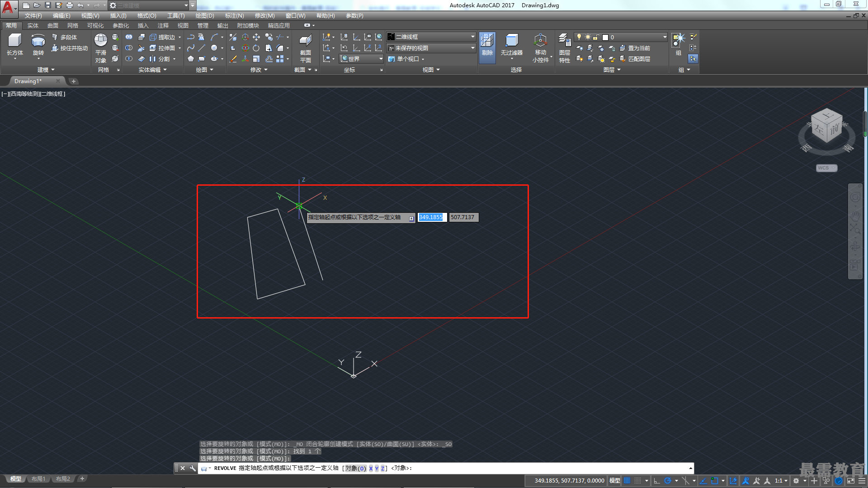Open Layer Properties (图层特性) manager
This screenshot has width=868, height=488.
[564, 48]
